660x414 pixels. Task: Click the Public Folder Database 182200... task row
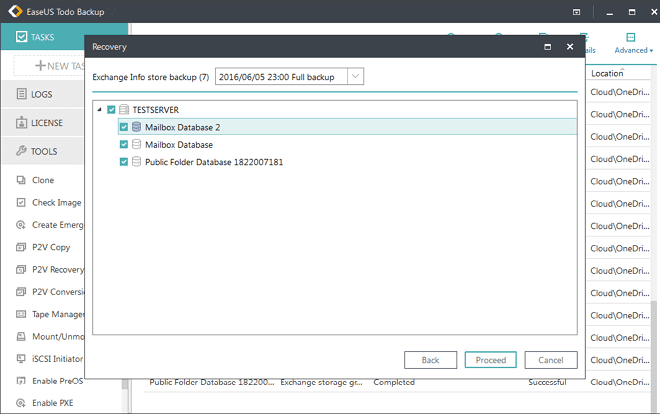click(x=212, y=382)
